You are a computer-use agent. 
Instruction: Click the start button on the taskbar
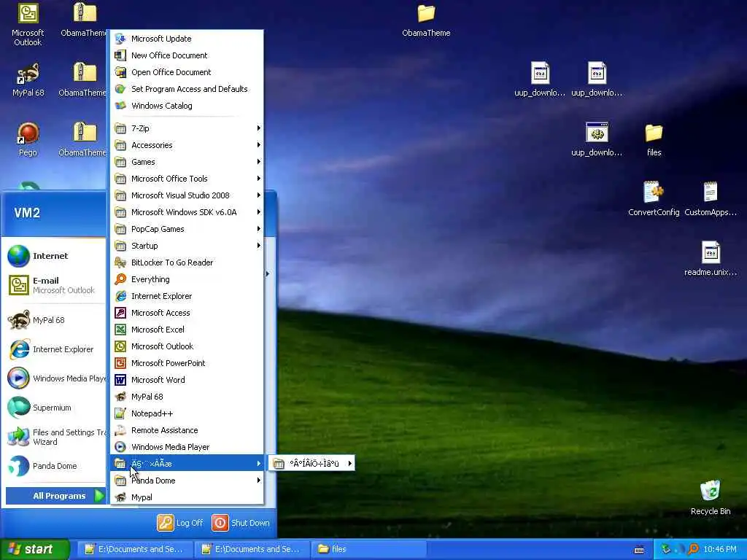click(34, 550)
